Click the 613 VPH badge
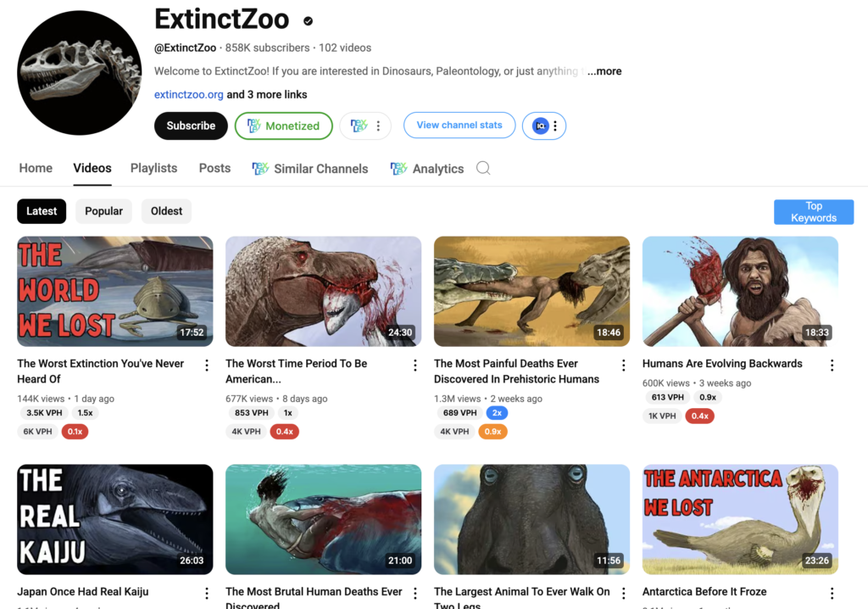Screen dimensions: 868x609 coord(668,397)
